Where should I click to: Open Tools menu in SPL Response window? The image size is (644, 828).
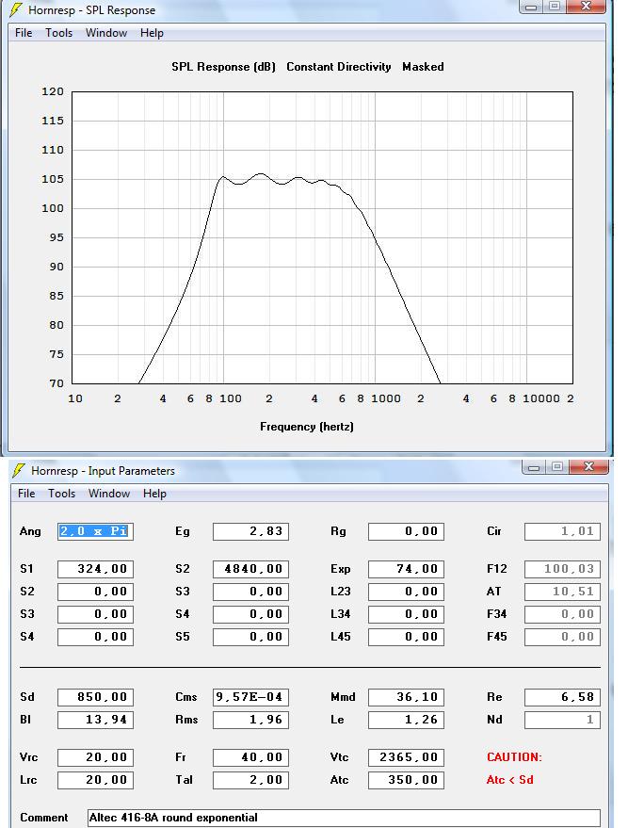click(58, 33)
